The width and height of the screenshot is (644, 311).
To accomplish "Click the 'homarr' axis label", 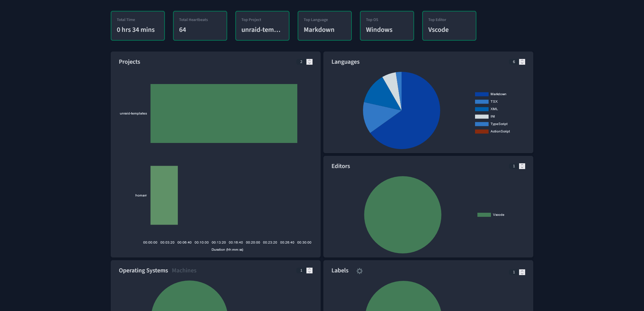I will coord(141,195).
